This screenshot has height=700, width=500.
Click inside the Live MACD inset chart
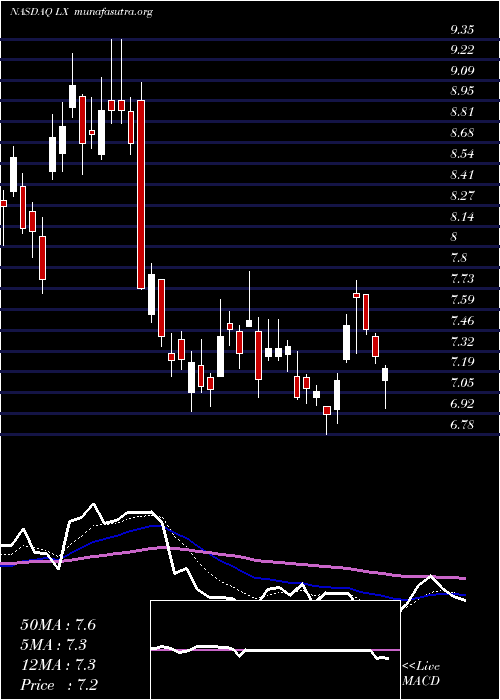(x=275, y=650)
